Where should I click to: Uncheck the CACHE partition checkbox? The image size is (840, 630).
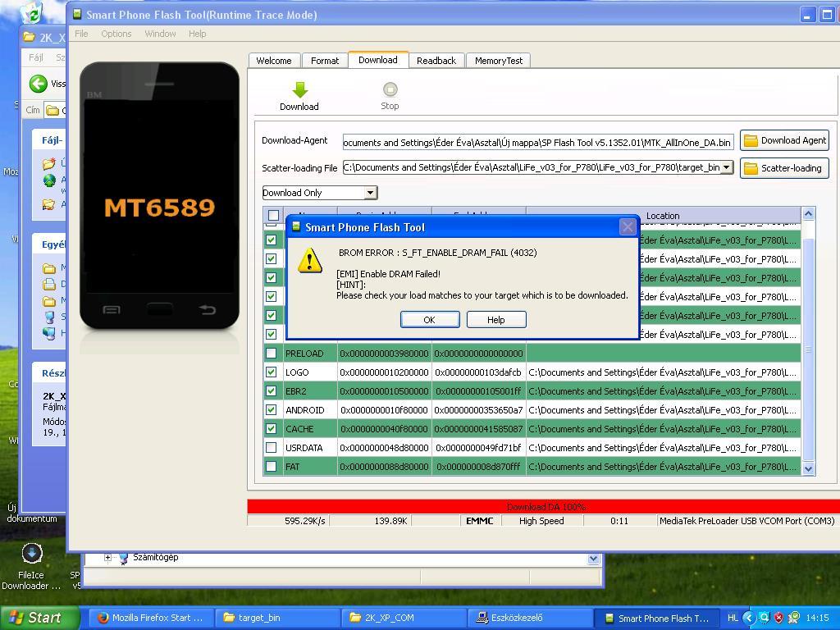271,428
